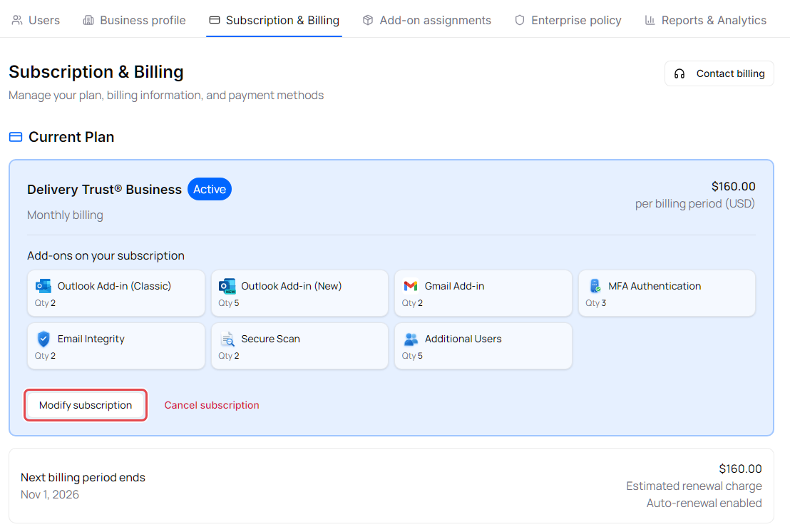Click the Subscription & Billing page heading
790x532 pixels.
point(96,72)
